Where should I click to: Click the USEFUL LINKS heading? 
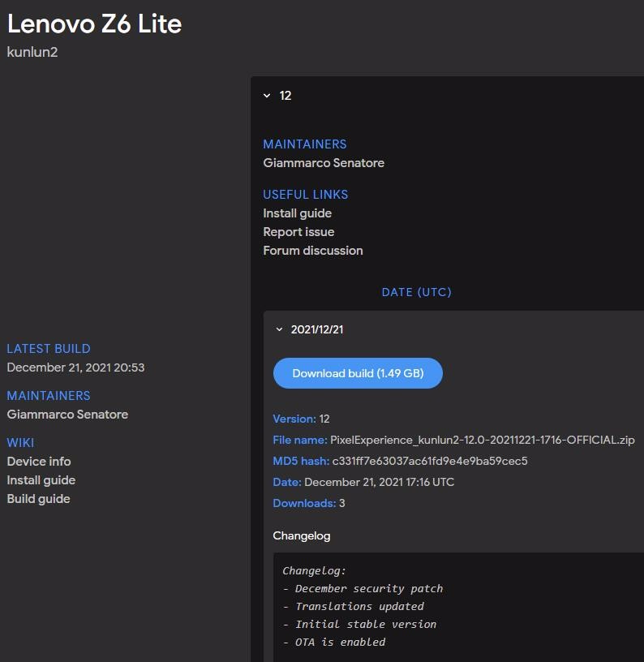306,195
